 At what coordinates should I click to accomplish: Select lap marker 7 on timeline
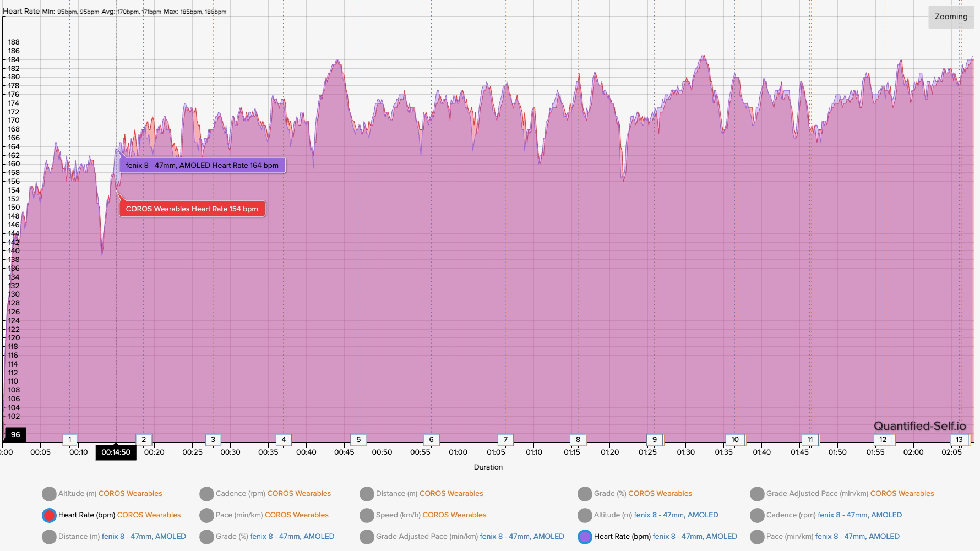coord(505,440)
